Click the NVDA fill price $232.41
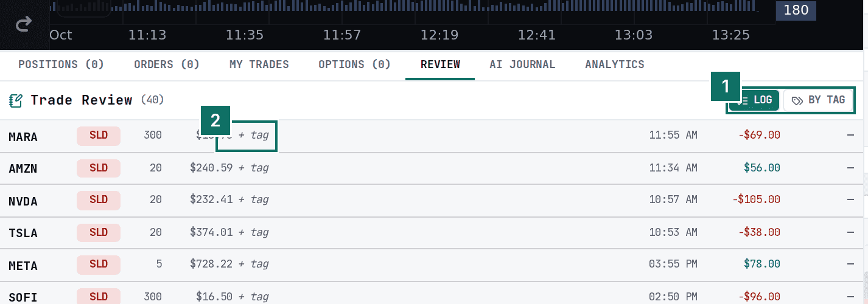 click(211, 199)
